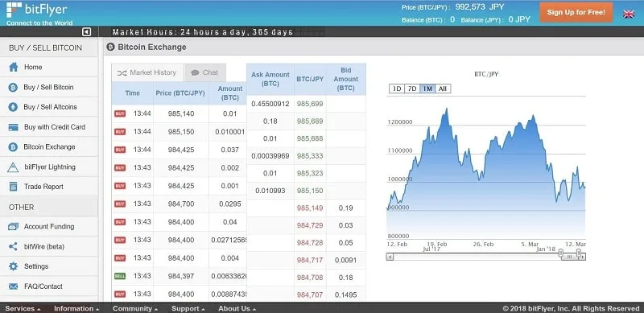Click the bitWire share icon
Screen dimensions: 644x313
click(13, 247)
